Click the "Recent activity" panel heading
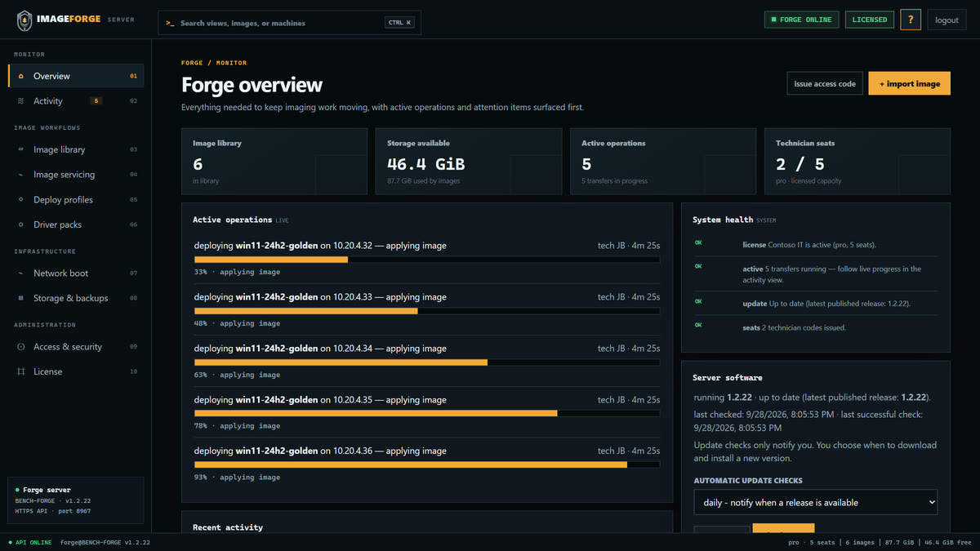This screenshot has width=980, height=551. coord(228,527)
